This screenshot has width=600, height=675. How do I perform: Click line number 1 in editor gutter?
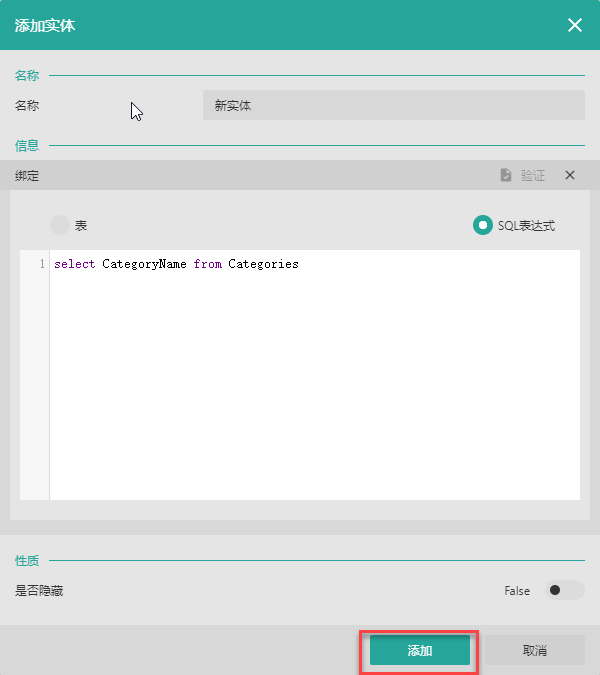point(41,264)
